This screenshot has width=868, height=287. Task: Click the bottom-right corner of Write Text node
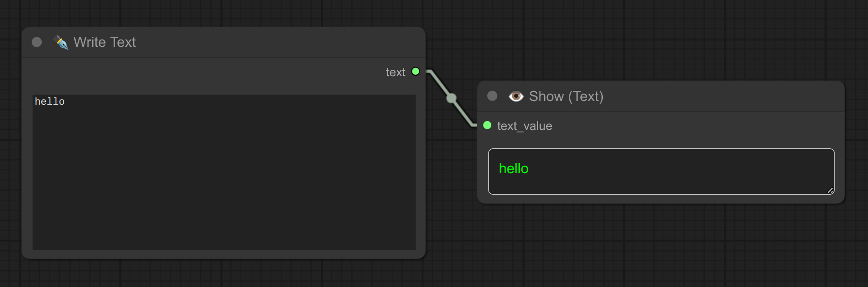pos(423,256)
